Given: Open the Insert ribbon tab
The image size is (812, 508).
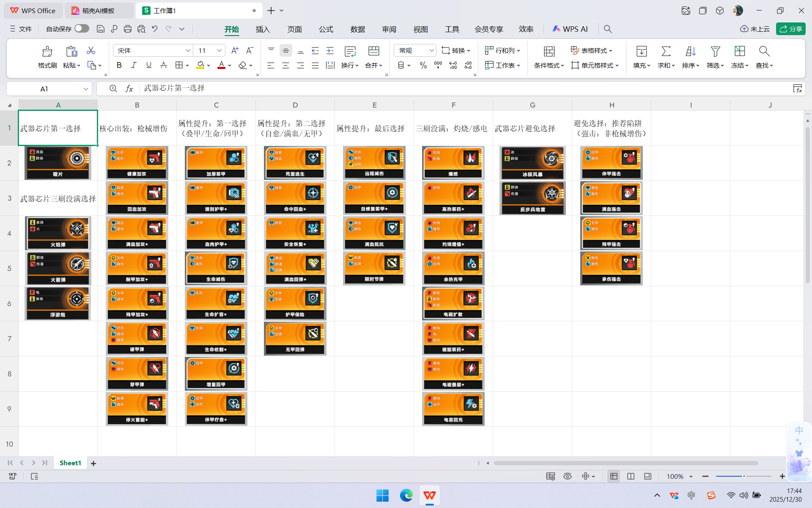Looking at the screenshot, I should coord(263,29).
